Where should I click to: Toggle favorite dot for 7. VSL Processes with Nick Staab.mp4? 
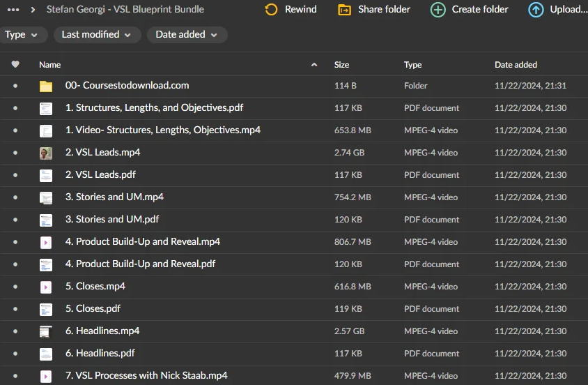pyautogui.click(x=15, y=376)
